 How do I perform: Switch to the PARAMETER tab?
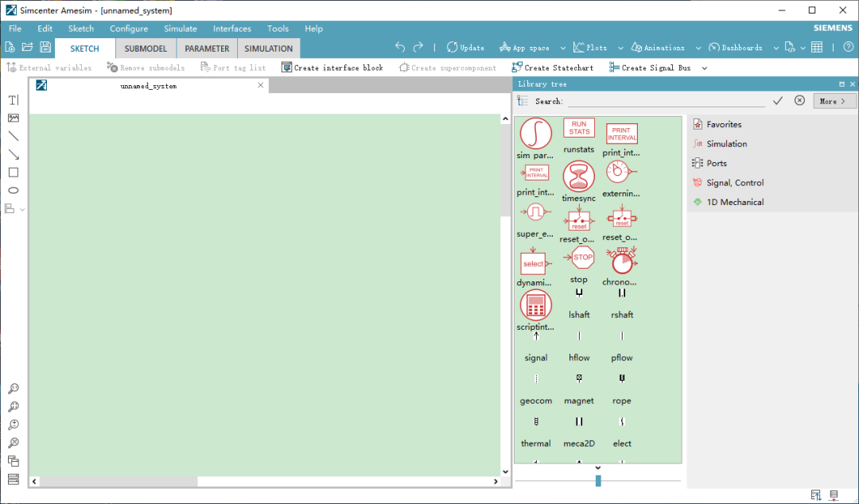(x=206, y=48)
